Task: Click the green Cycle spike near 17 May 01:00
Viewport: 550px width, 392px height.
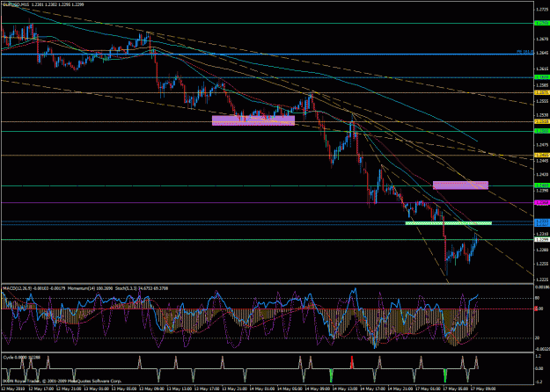Action: tap(445, 374)
